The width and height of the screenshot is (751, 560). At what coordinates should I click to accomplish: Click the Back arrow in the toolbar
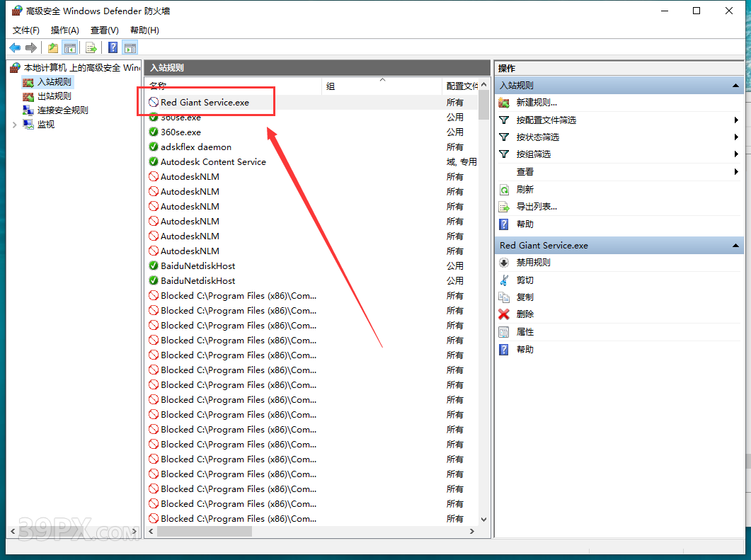point(15,48)
